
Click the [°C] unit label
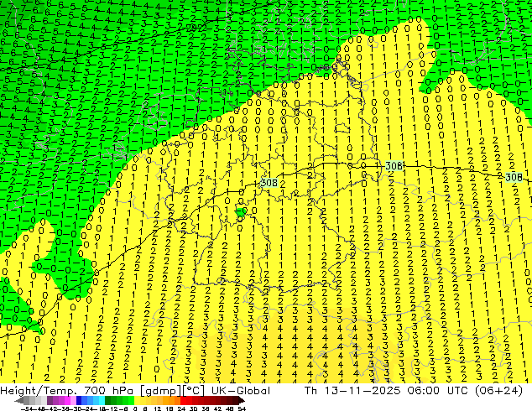coord(195,391)
